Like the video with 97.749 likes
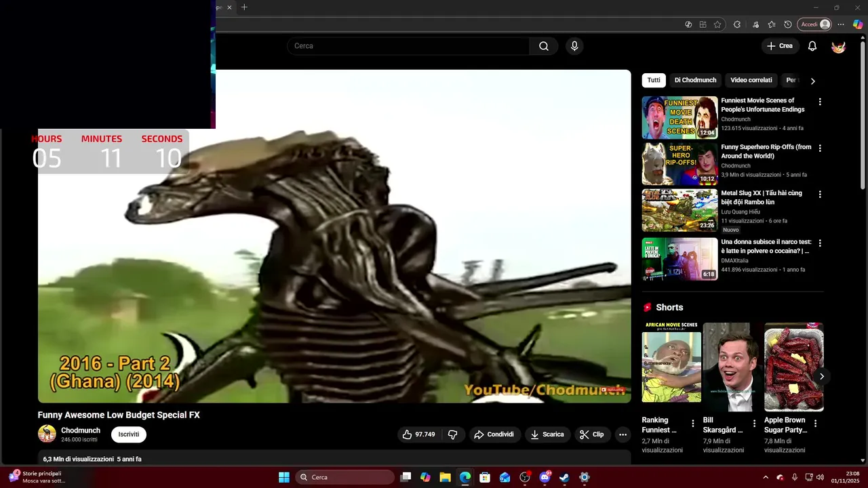Screen dimensions: 868x488 pos(418,434)
